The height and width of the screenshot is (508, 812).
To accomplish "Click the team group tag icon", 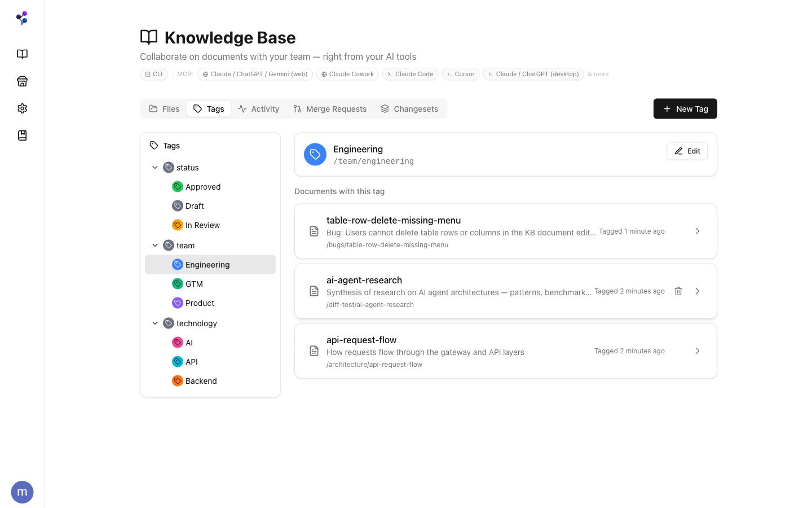I will [x=169, y=246].
